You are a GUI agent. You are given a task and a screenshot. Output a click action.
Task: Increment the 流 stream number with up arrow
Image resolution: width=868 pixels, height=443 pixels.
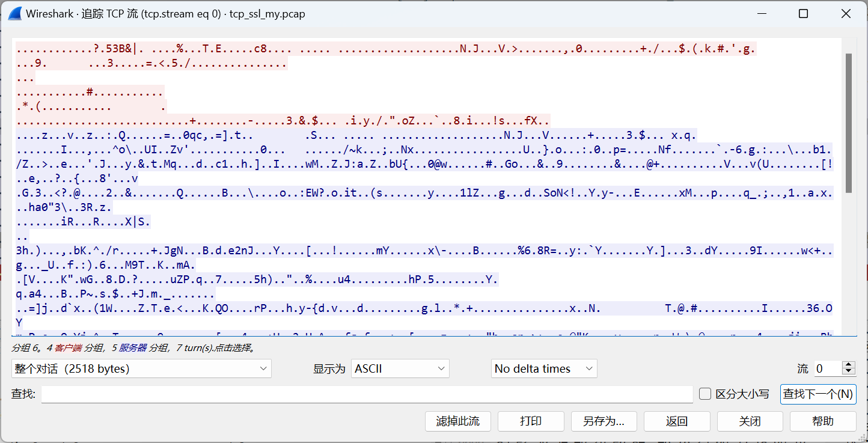tap(847, 365)
